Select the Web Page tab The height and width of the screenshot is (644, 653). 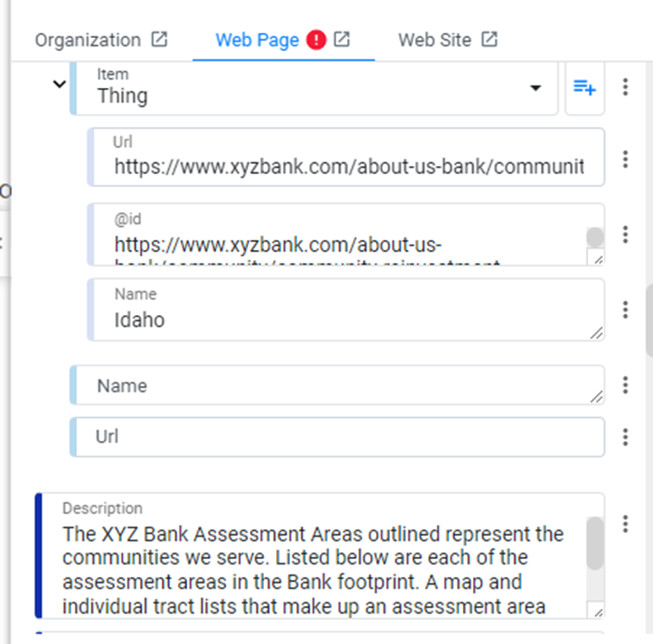click(257, 41)
